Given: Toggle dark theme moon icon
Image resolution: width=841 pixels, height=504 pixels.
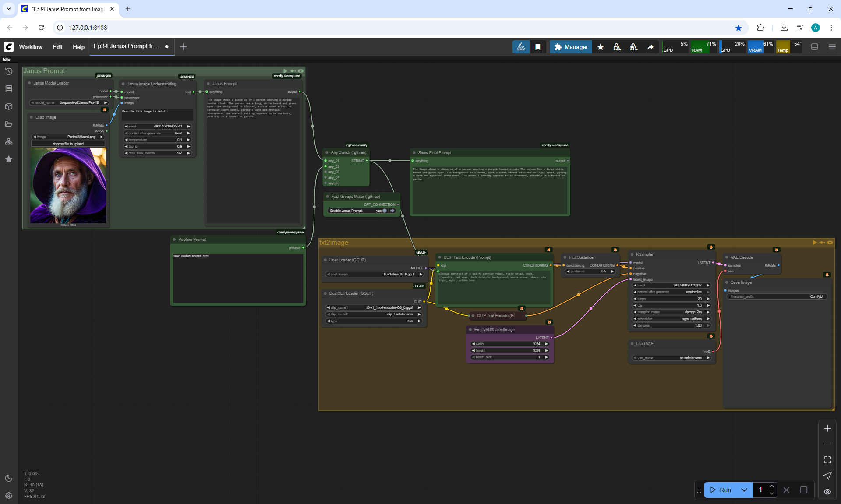Looking at the screenshot, I should 9,478.
